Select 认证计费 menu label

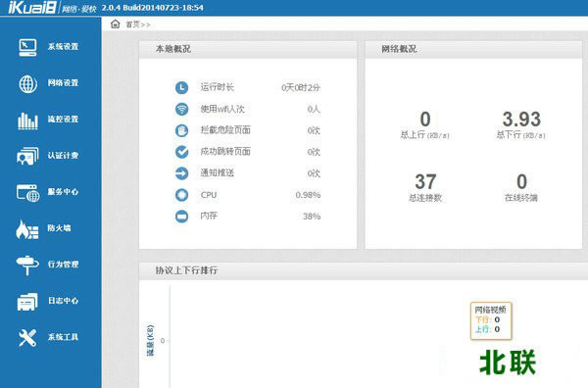(63, 155)
